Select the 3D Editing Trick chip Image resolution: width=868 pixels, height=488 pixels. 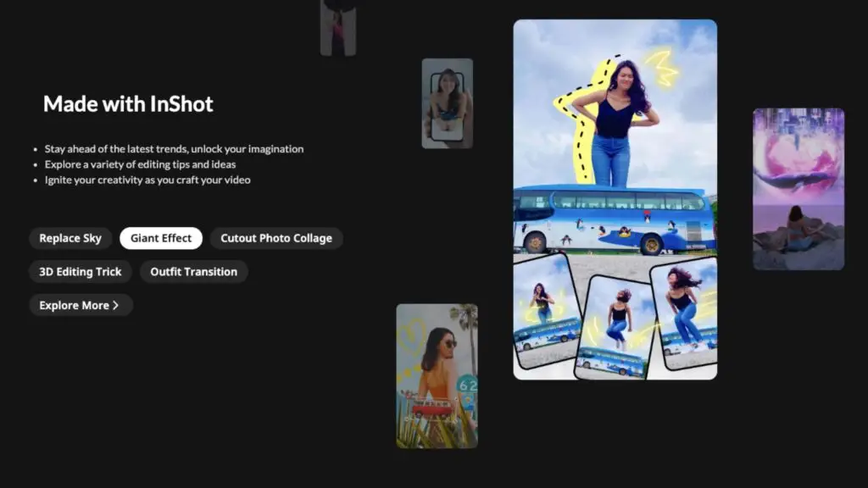point(80,272)
